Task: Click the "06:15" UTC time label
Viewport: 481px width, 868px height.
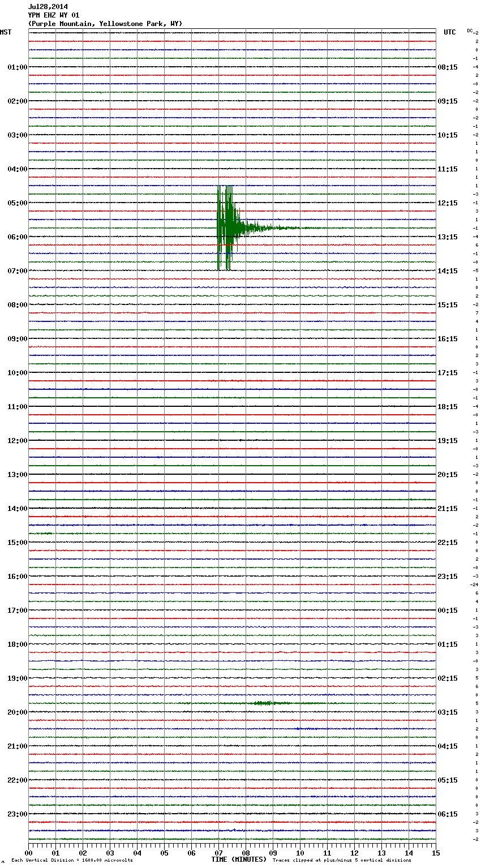Action: click(448, 814)
